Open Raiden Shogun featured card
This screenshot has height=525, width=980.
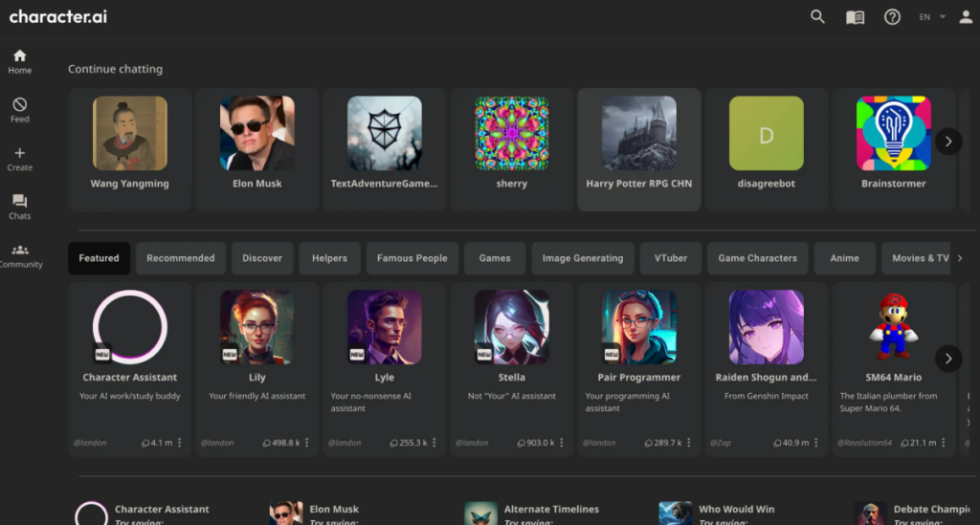[767, 369]
